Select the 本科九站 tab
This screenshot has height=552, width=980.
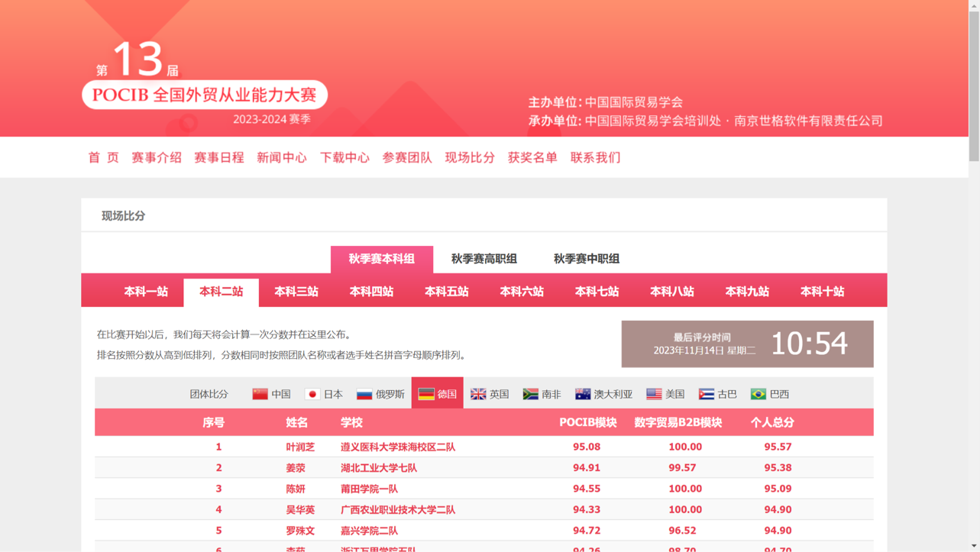pos(747,292)
